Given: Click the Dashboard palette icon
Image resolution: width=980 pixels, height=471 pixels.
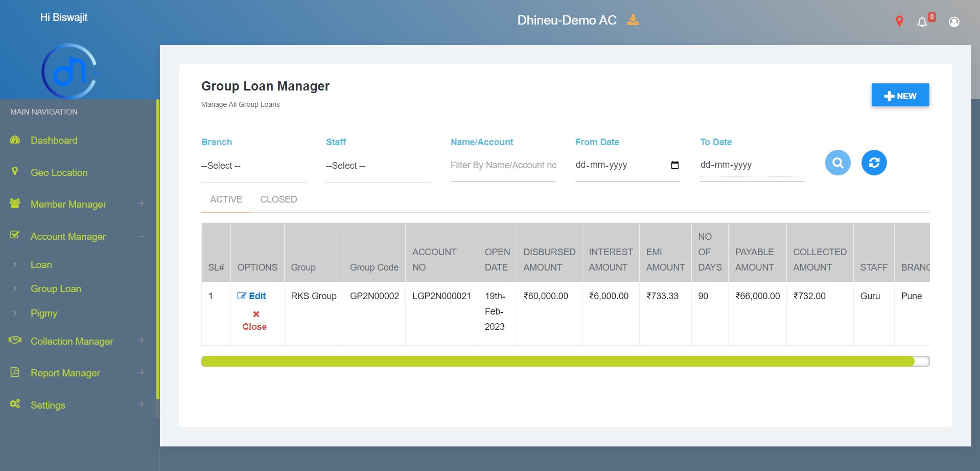Looking at the screenshot, I should coord(15,140).
